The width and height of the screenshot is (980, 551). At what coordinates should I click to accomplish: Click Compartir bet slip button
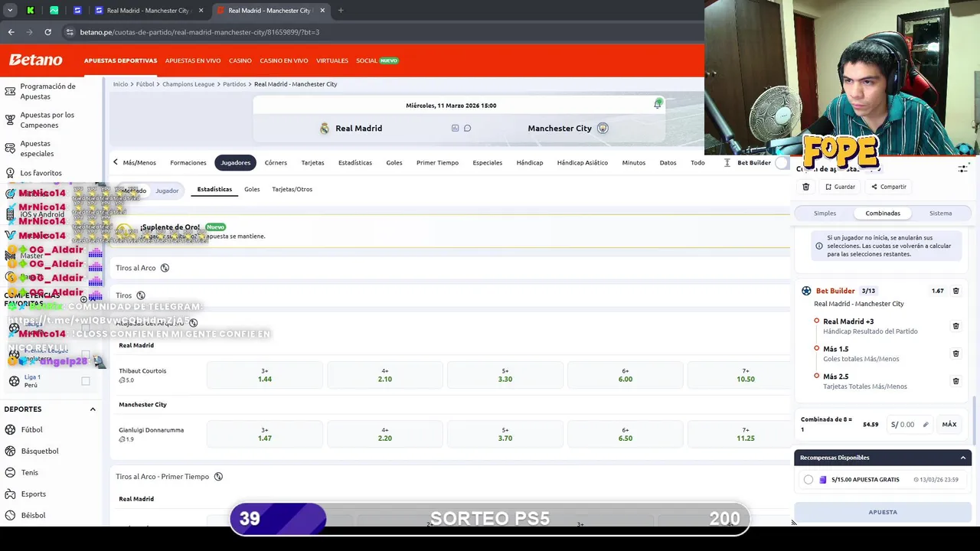[x=888, y=187]
